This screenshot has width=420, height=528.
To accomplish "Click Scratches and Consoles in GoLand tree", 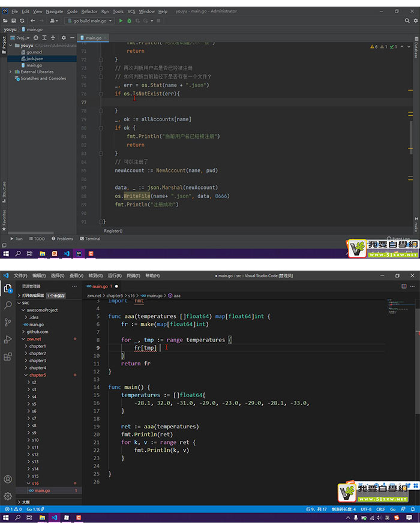I will (43, 79).
